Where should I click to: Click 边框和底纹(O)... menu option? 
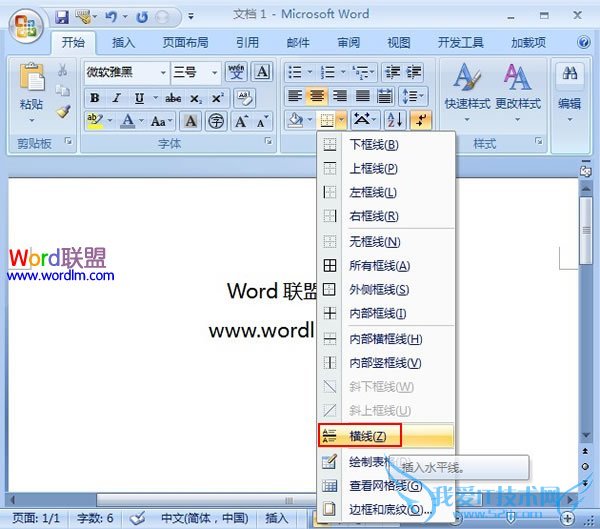pyautogui.click(x=390, y=510)
